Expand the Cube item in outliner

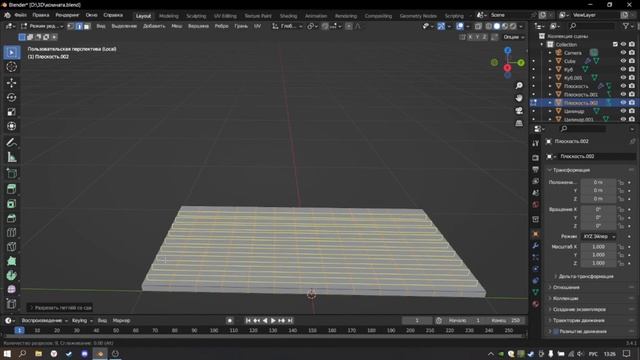click(x=550, y=61)
